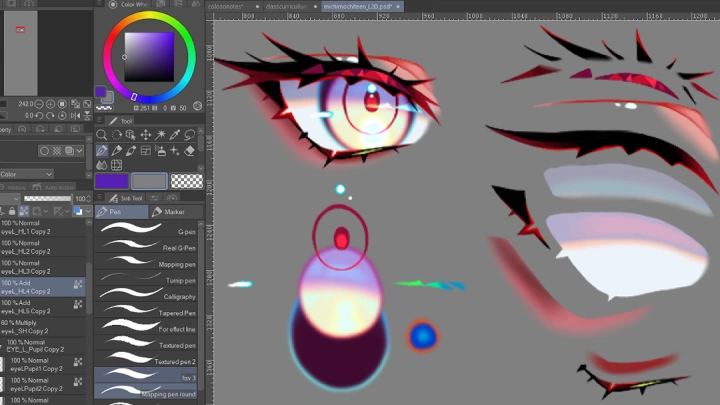Choose the Real G-Pen brush
The image size is (720, 405).
146,245
